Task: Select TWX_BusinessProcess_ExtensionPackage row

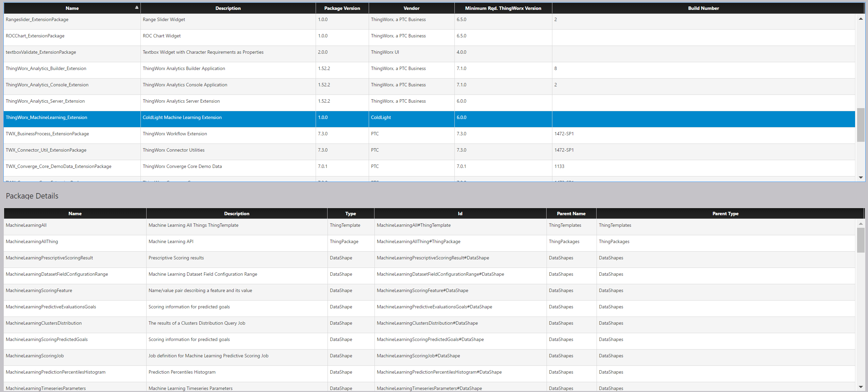Action: [x=429, y=136]
